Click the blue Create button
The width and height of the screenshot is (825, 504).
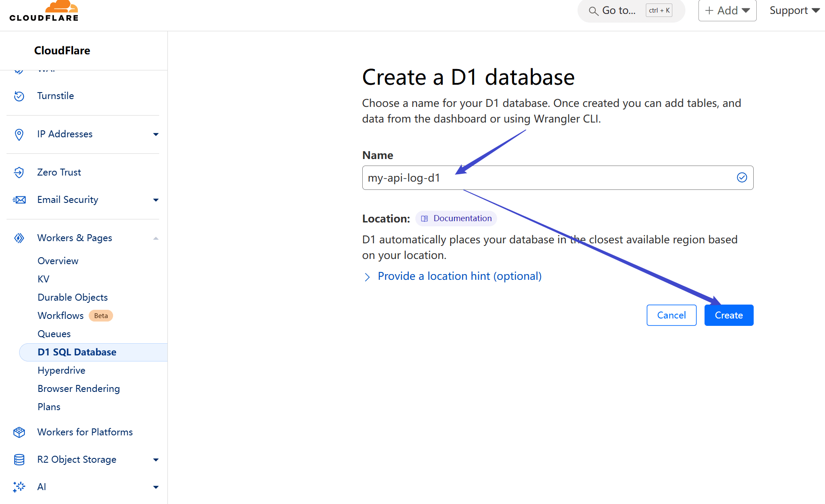point(729,315)
